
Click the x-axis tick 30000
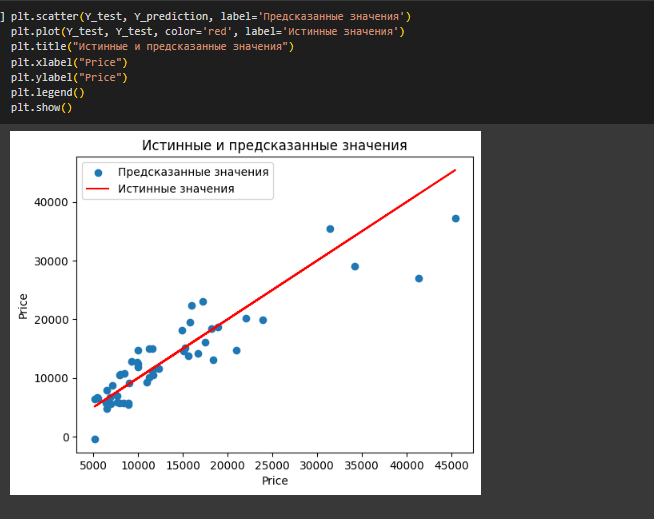coord(317,466)
